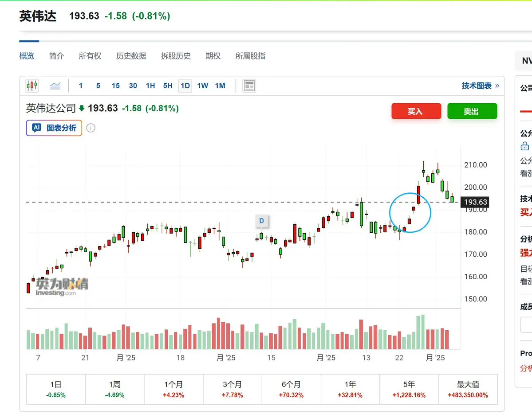Open the 期权 tab
Image resolution: width=532 pixels, height=418 pixels.
click(x=213, y=56)
